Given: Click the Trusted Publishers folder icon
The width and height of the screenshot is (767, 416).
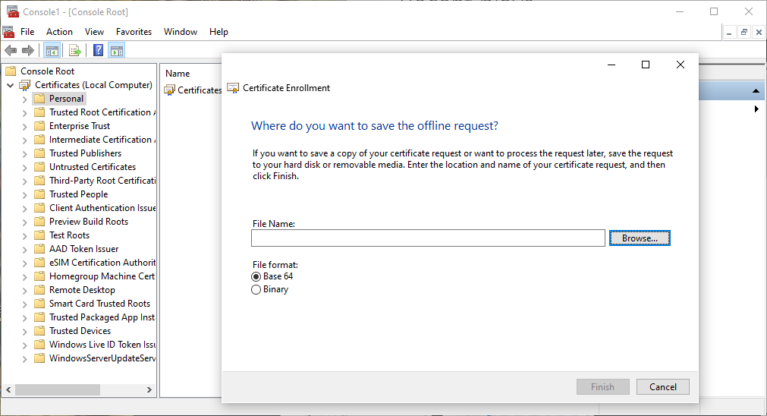Looking at the screenshot, I should click(x=39, y=153).
